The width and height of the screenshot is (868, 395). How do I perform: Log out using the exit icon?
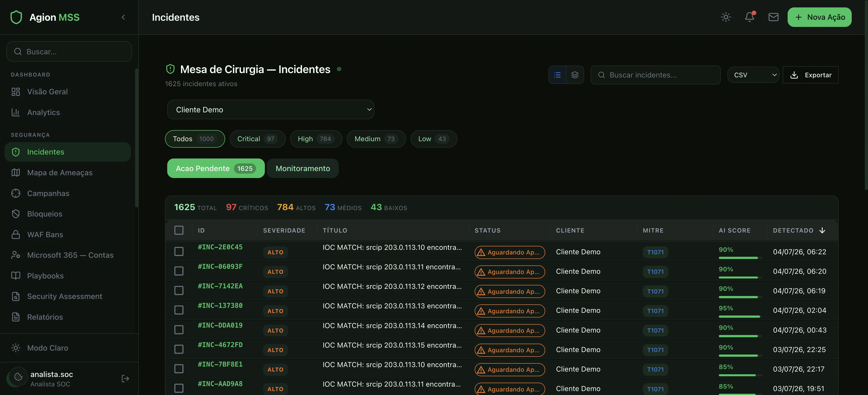(125, 379)
